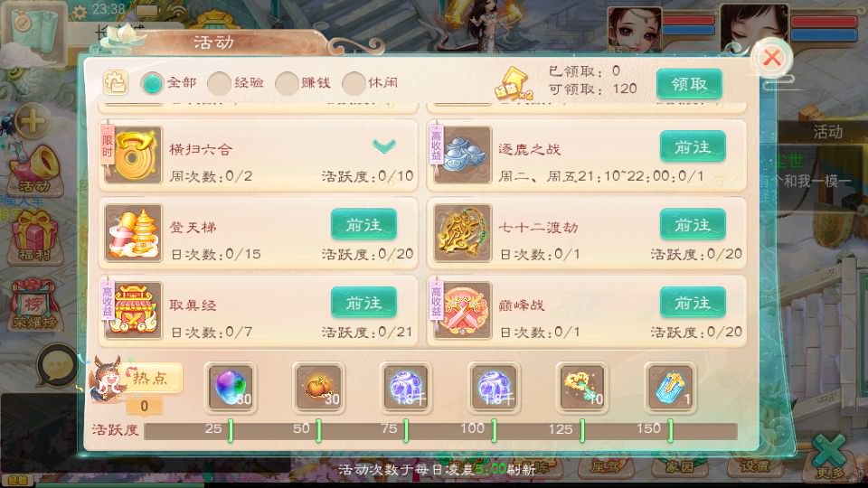This screenshot has height=488, width=868.
Task: Tap the 取真经 activity icon
Action: point(133,310)
